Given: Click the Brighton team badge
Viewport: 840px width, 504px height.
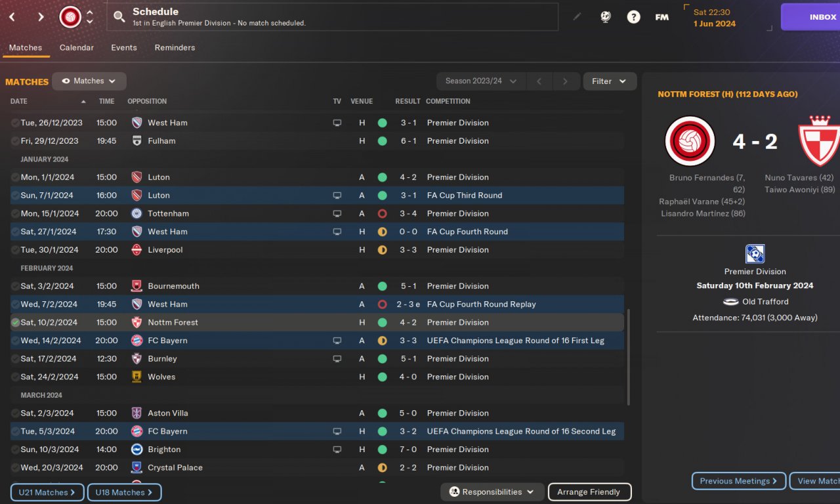Looking at the screenshot, I should tap(136, 450).
